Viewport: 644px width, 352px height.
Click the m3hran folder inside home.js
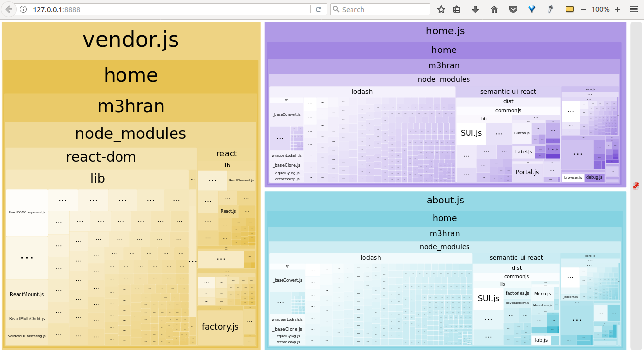coord(444,65)
